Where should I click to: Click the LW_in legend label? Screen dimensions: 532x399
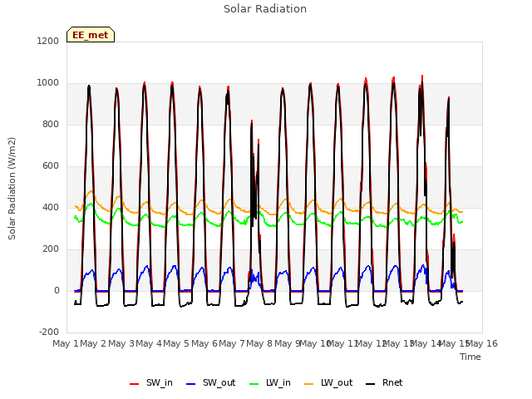(278, 383)
